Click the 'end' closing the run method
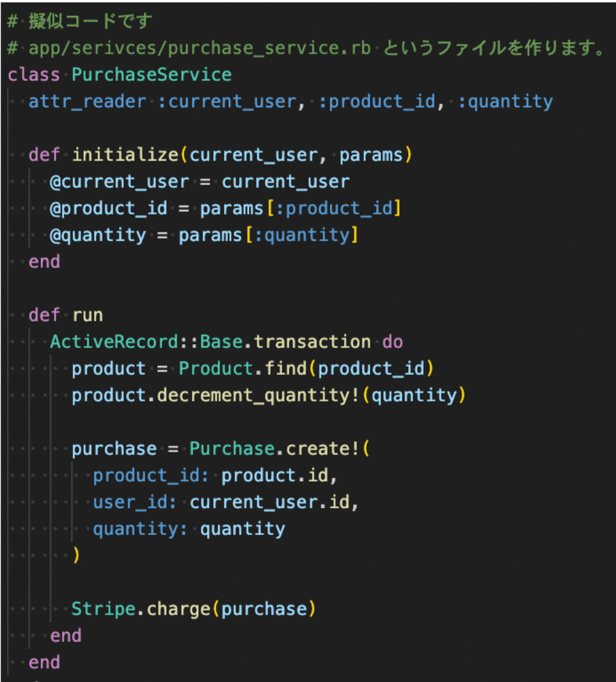The width and height of the screenshot is (616, 682). [44, 663]
